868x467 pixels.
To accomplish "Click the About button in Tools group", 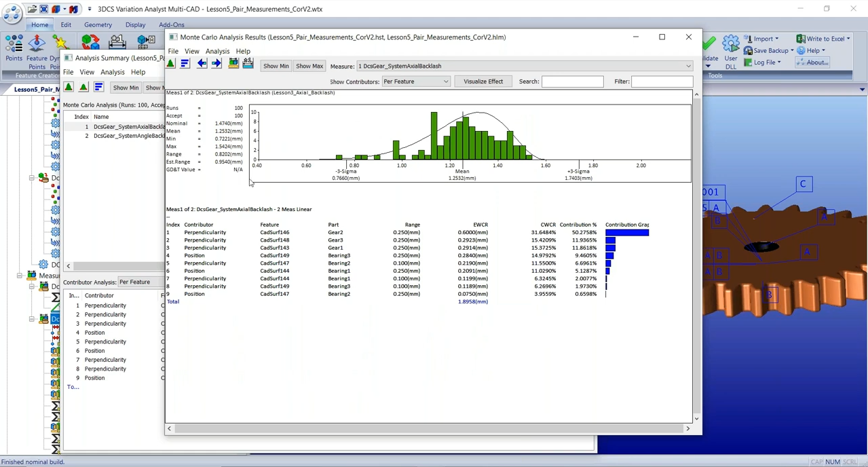I will (813, 62).
